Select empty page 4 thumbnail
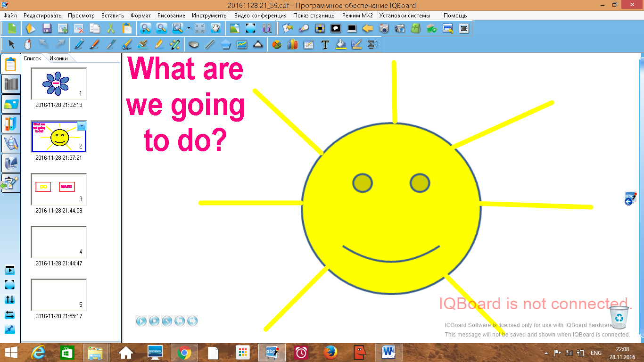Image resolution: width=644 pixels, height=362 pixels. click(x=59, y=242)
